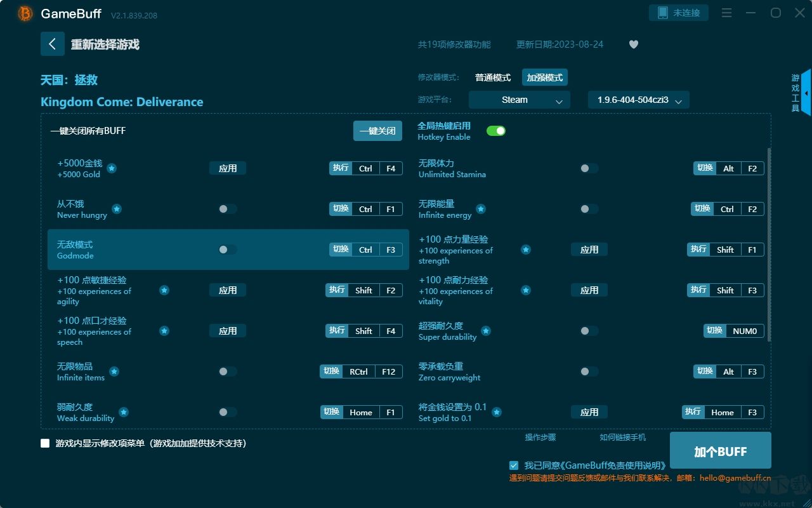
Task: Click Ctrl F2 hotkey for Infinite energy
Action: click(x=728, y=209)
